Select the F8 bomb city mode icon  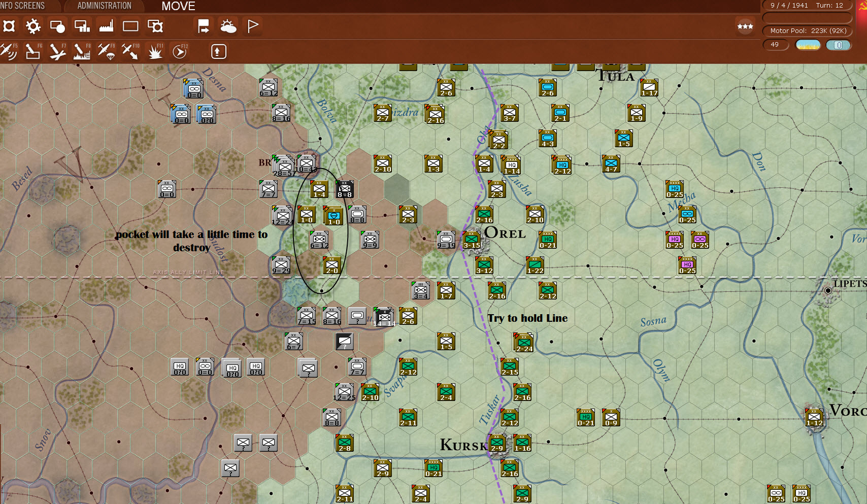[x=82, y=51]
